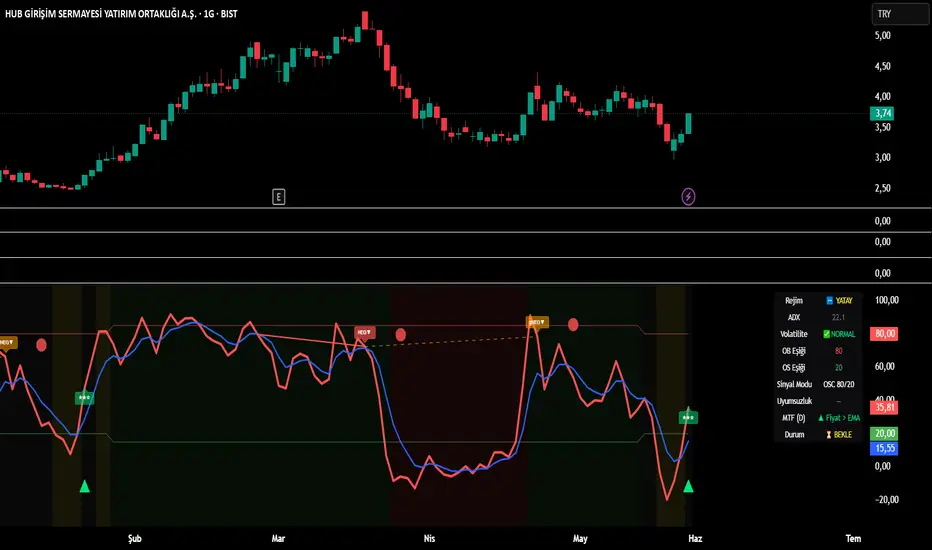Click the red circle signal at far left
Image resolution: width=932 pixels, height=550 pixels.
tap(42, 345)
